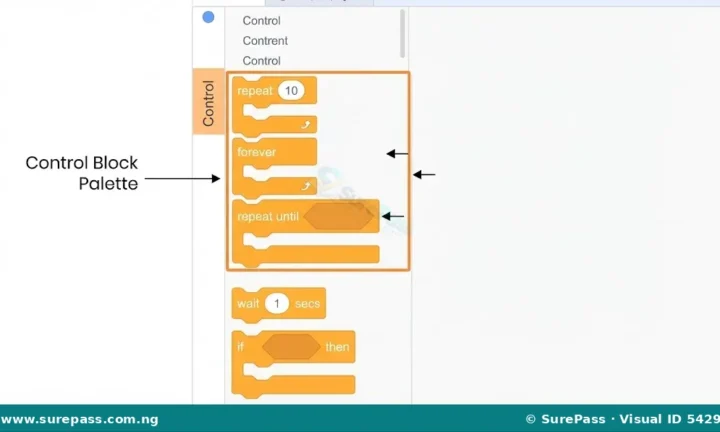
Task: Pick the forever loop block
Action: tap(274, 168)
